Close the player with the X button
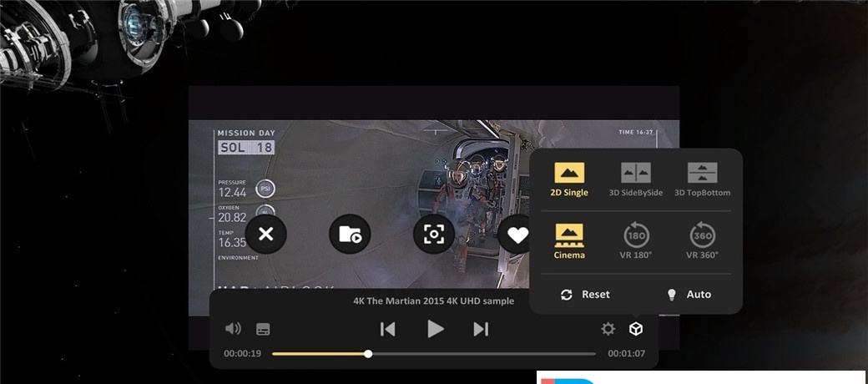The width and height of the screenshot is (868, 384). point(265,234)
